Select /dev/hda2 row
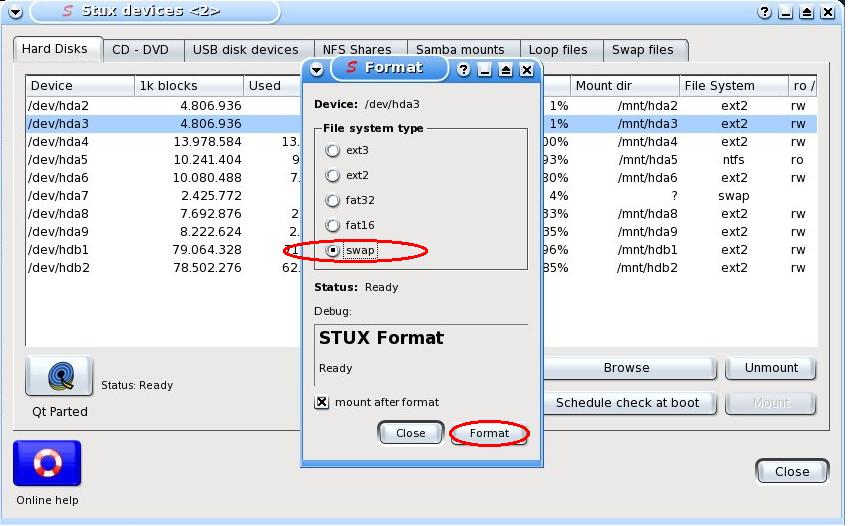Screen dimensions: 848x526 point(421,106)
